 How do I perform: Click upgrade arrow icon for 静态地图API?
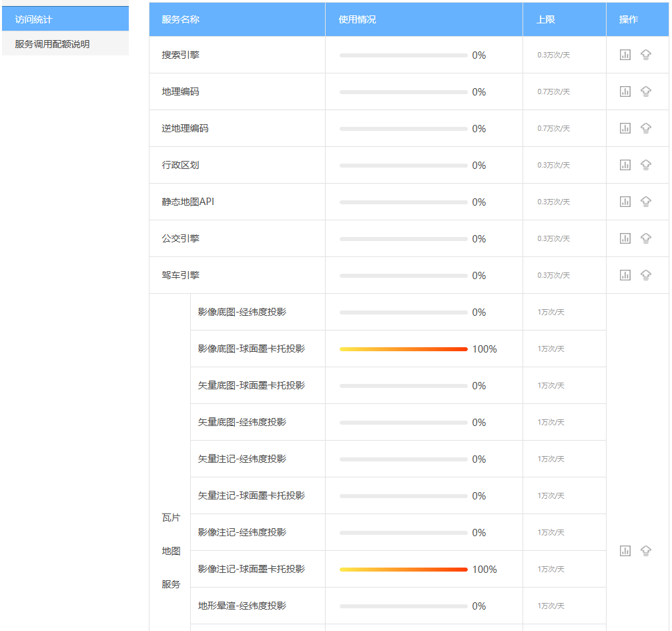pos(645,202)
